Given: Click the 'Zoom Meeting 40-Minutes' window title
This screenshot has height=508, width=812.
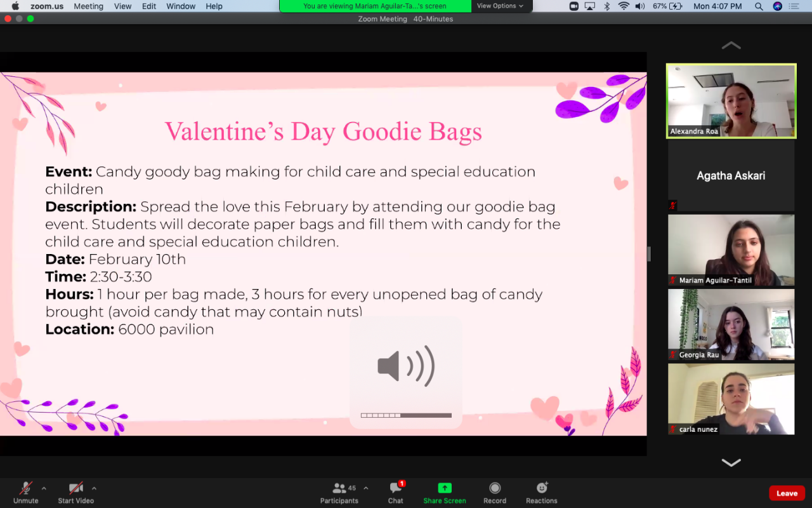Looking at the screenshot, I should (x=405, y=18).
